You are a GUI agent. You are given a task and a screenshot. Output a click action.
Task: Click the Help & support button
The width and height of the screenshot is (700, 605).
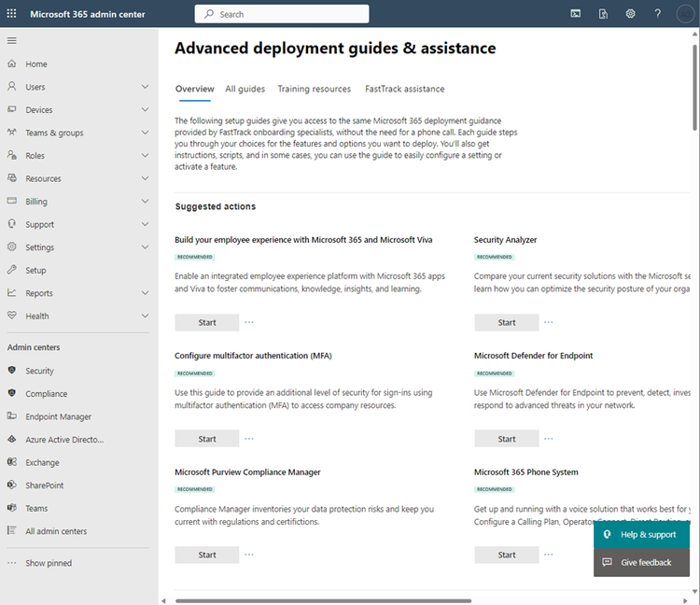click(641, 535)
